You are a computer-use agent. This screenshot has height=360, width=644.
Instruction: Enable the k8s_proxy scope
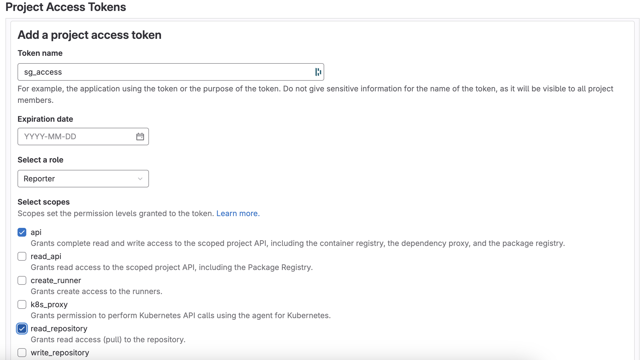(22, 304)
